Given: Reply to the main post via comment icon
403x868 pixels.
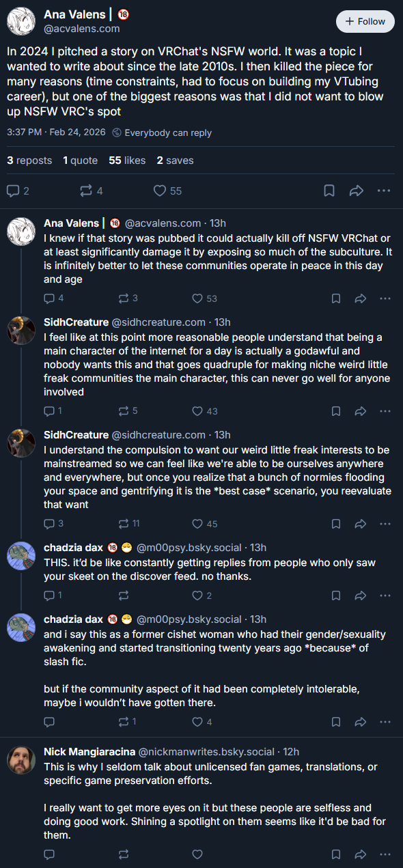Looking at the screenshot, I should [x=18, y=191].
